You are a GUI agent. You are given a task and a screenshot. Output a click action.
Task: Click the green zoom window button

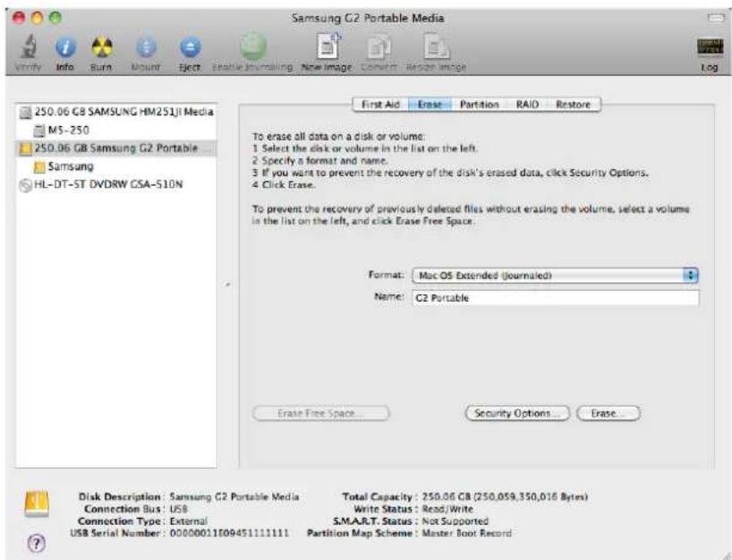point(55,18)
